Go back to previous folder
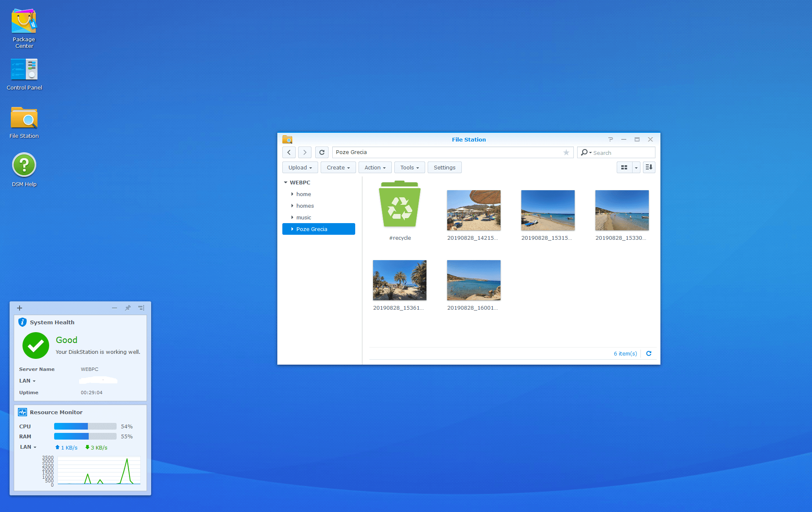Screen dimensions: 812x512 [289, 152]
